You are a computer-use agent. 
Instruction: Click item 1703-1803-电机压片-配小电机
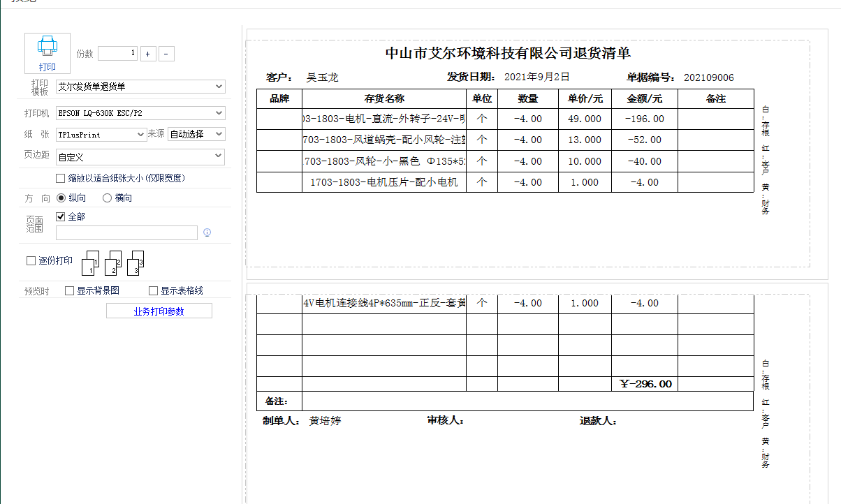pos(384,182)
